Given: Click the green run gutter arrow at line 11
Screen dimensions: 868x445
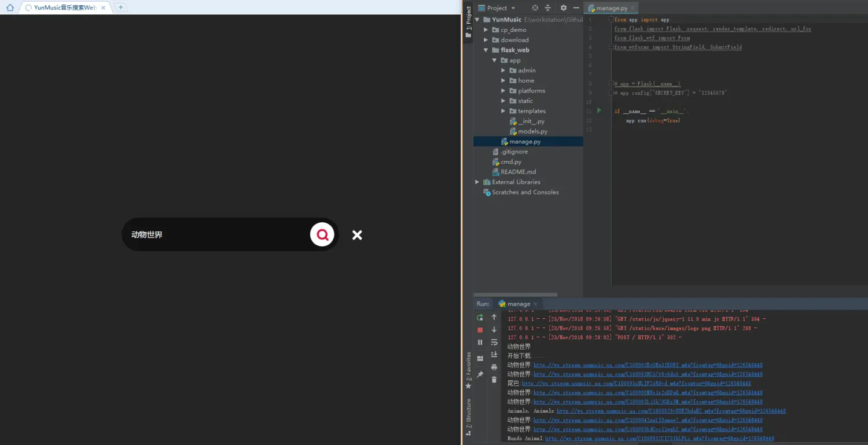Looking at the screenshot, I should tap(599, 110).
